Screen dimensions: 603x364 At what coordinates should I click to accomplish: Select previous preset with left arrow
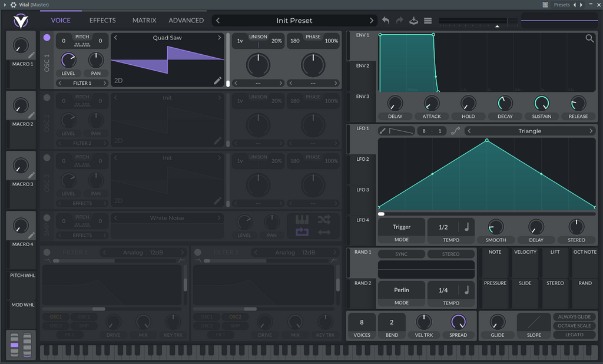coord(218,21)
